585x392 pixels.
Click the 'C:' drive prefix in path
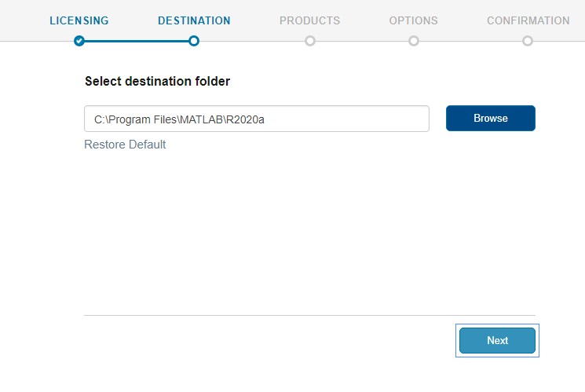[x=98, y=119]
